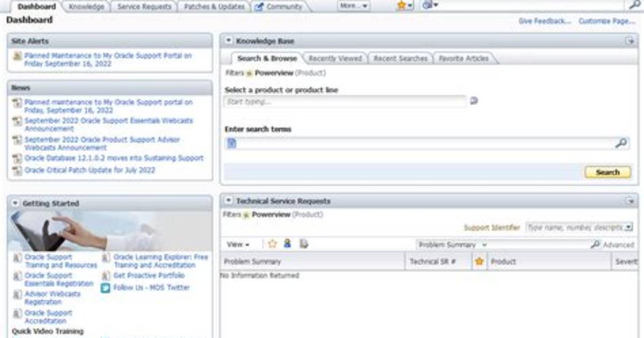Click the Support Identifier input field
The width and height of the screenshot is (644, 338).
[x=576, y=227]
